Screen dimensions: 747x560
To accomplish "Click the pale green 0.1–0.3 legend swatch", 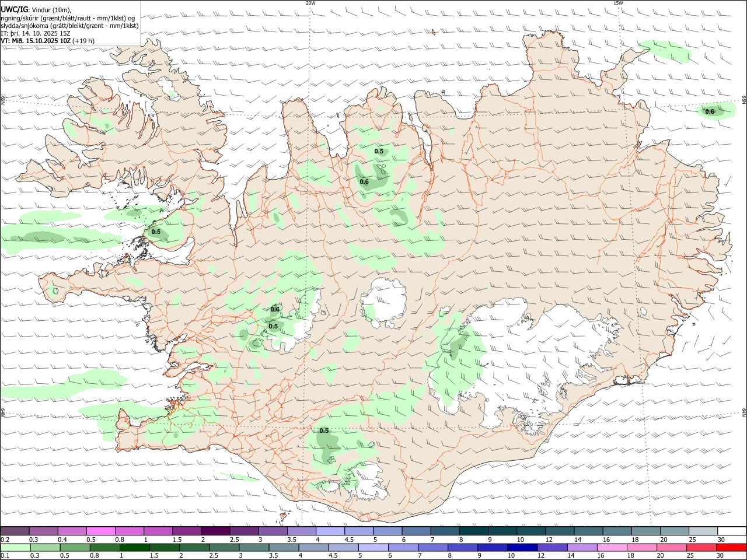I will coord(15,547).
